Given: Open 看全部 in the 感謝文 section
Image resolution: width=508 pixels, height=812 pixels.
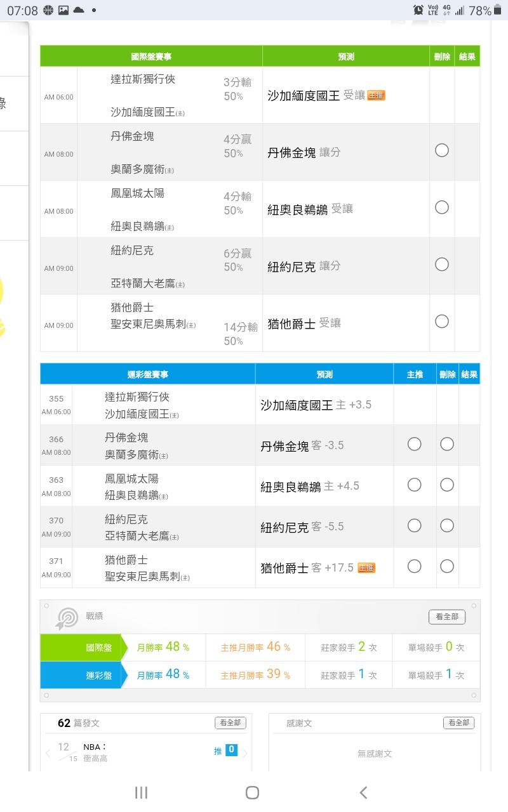Looking at the screenshot, I should tap(458, 723).
